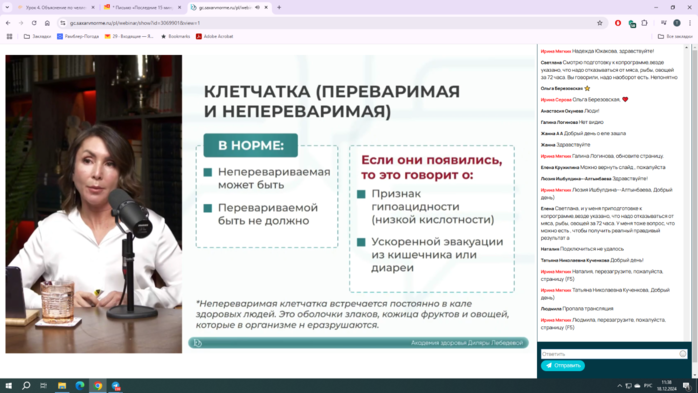The image size is (698, 393).
Task: Open the tab search dropdown arrow
Action: point(7,8)
